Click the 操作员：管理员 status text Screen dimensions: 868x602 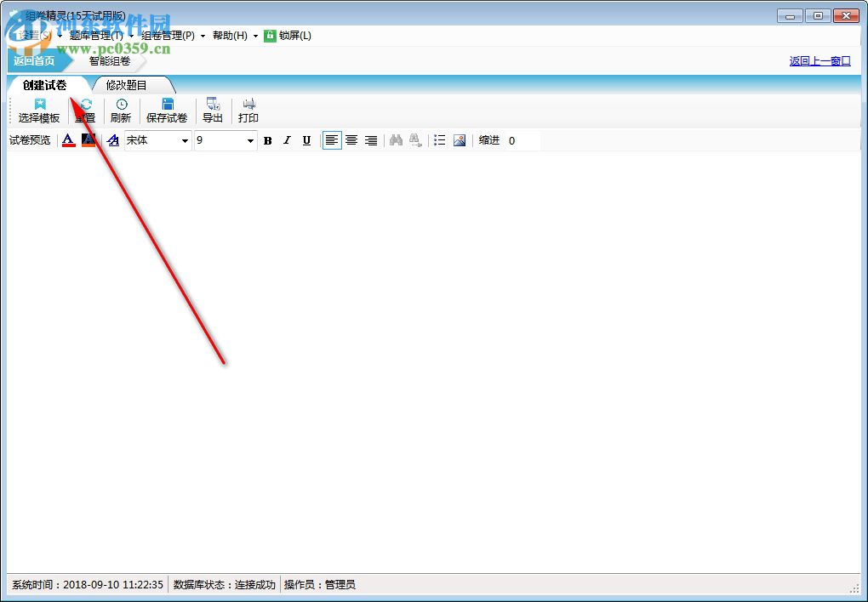click(x=319, y=584)
